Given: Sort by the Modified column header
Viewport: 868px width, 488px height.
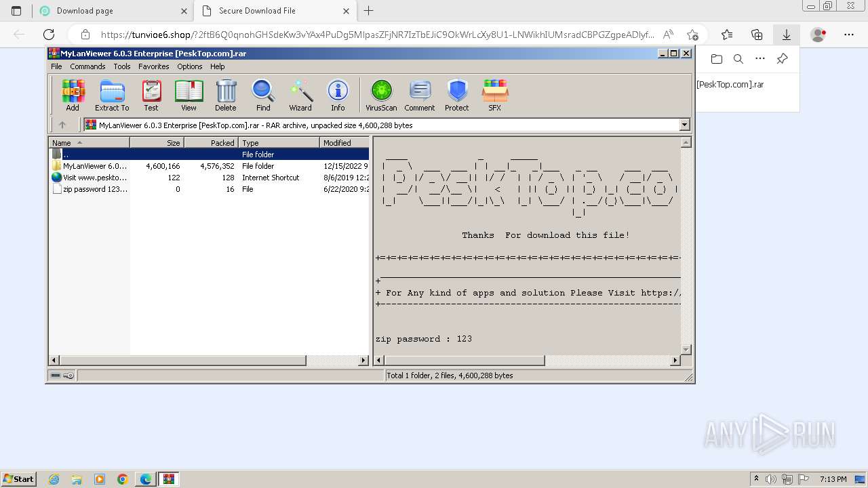Looking at the screenshot, I should pyautogui.click(x=344, y=142).
